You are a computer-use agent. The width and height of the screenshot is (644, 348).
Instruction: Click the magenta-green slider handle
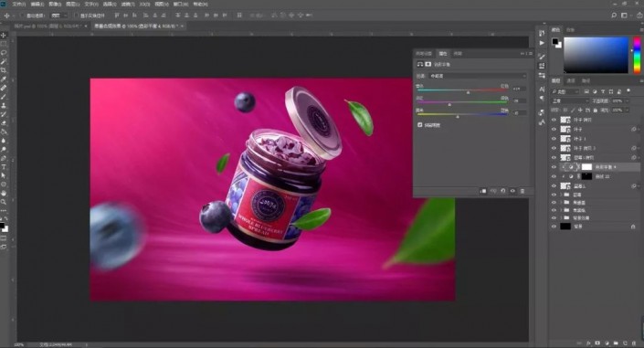(449, 105)
